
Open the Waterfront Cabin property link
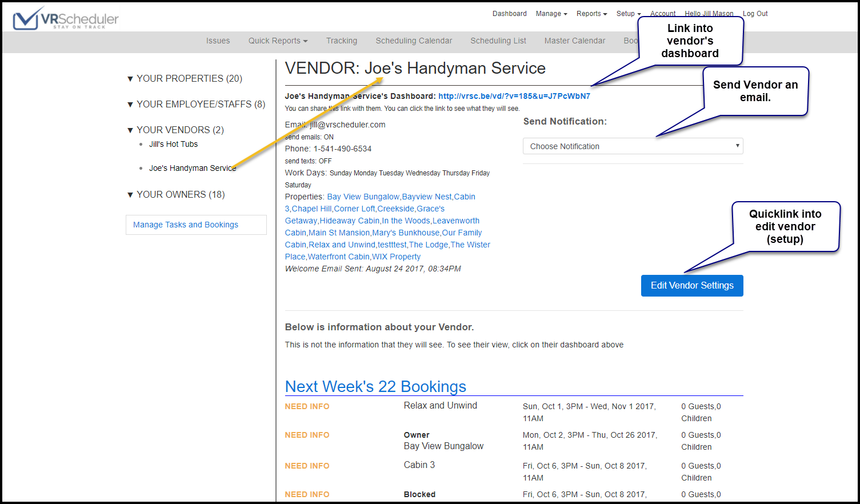pyautogui.click(x=339, y=257)
